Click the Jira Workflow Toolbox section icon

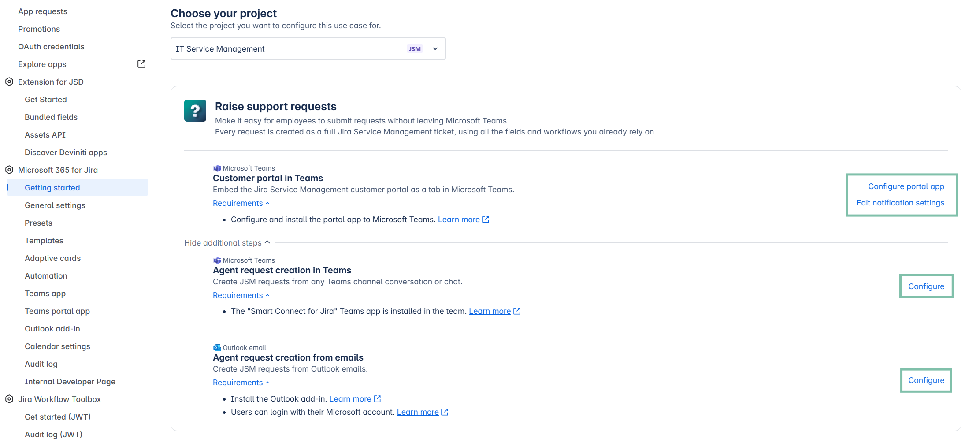9,399
